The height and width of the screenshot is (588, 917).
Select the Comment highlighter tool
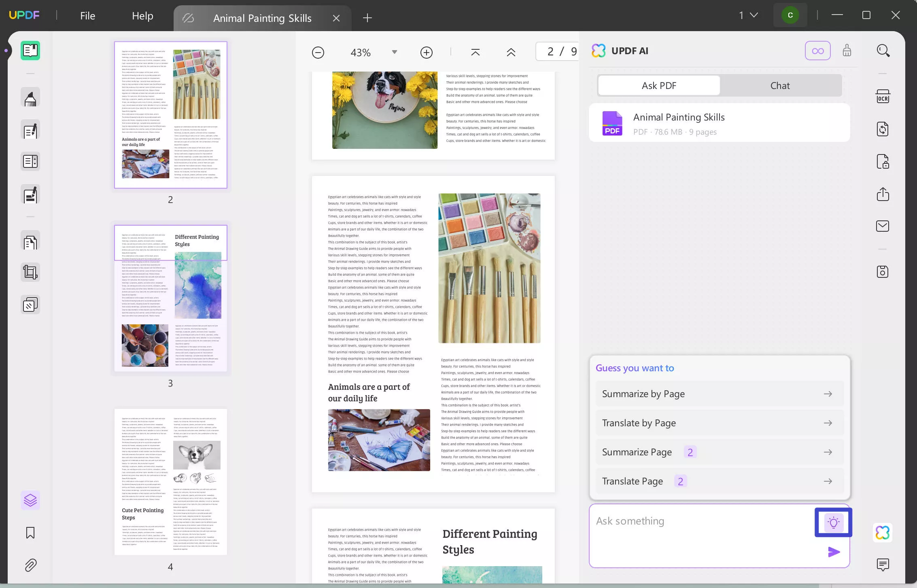click(x=30, y=98)
